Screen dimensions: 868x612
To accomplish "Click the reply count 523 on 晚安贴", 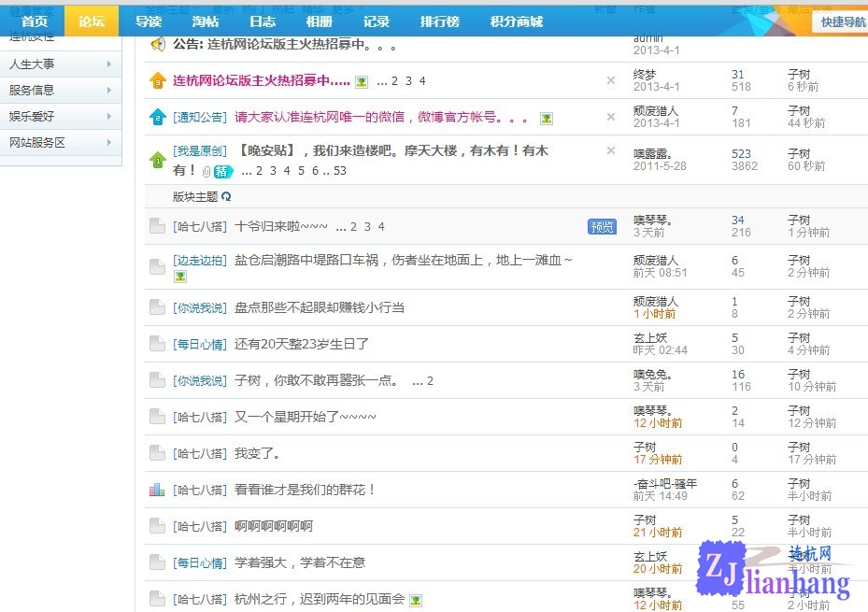I will 741,154.
